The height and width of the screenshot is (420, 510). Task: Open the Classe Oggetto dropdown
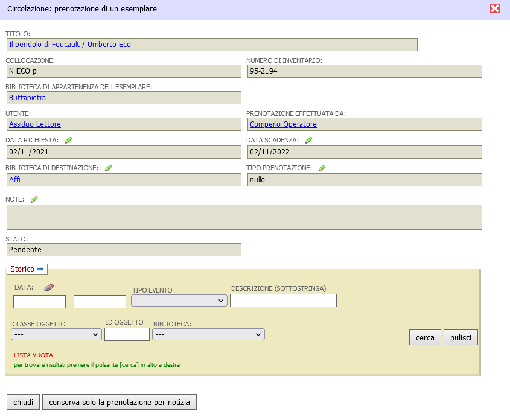point(56,334)
